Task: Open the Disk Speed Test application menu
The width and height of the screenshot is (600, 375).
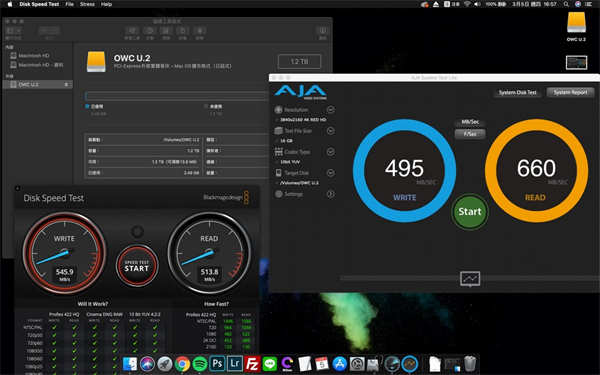Action: [x=39, y=4]
